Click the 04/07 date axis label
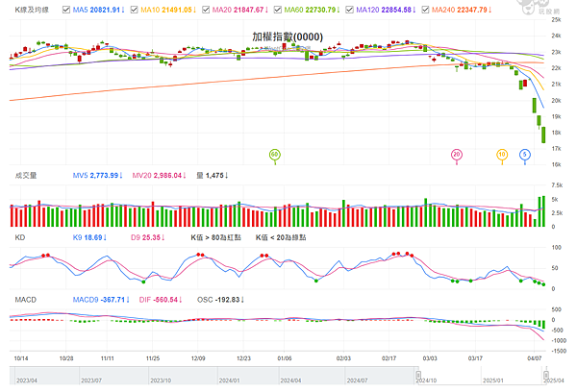The image size is (577, 392). pos(534,358)
